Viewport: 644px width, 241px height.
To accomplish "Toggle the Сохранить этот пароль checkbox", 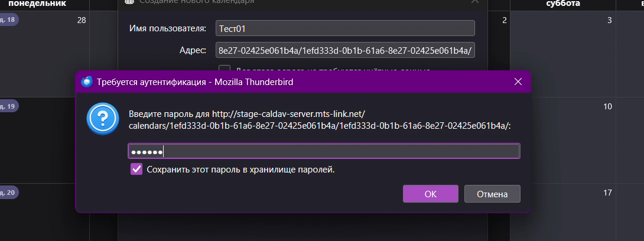I will pos(136,169).
